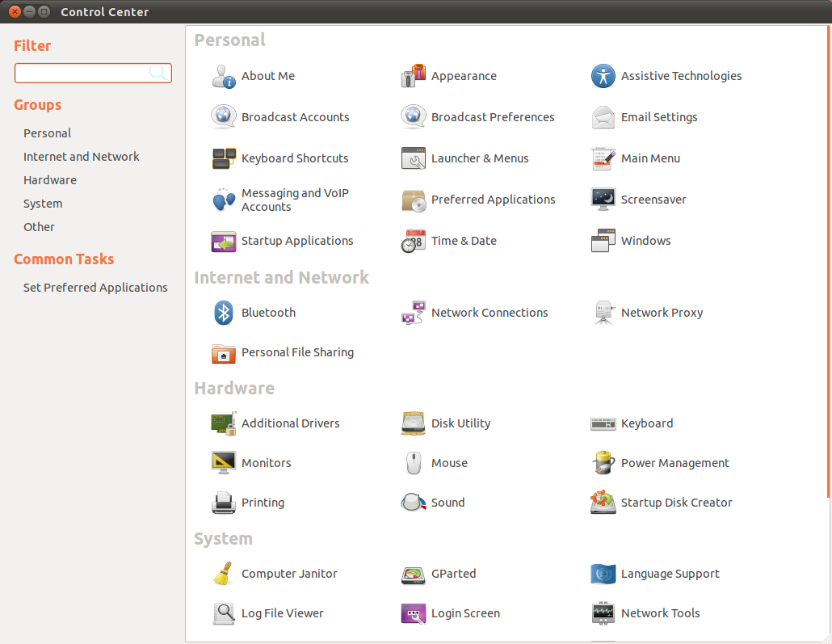The image size is (832, 644).
Task: Click the Appearance icon
Action: 414,76
